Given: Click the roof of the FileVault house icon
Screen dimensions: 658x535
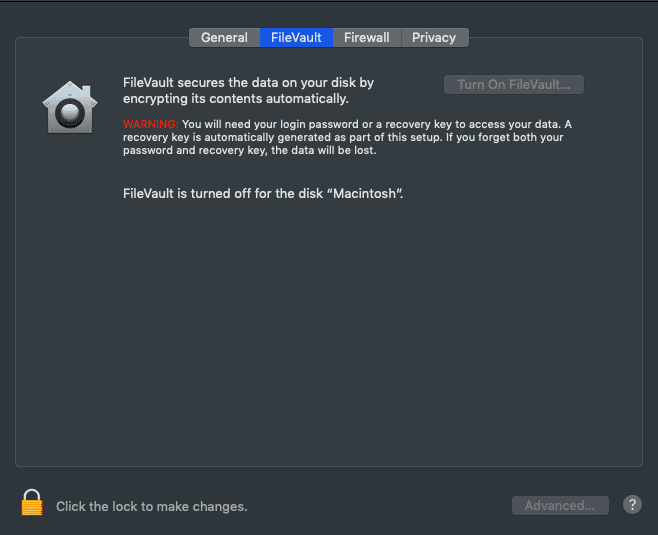Looking at the screenshot, I should click(70, 91).
